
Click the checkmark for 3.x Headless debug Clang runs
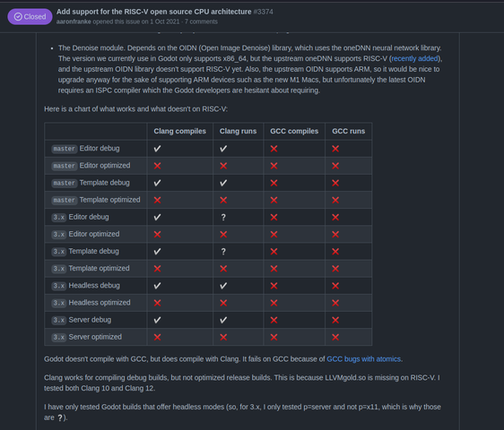pos(223,286)
